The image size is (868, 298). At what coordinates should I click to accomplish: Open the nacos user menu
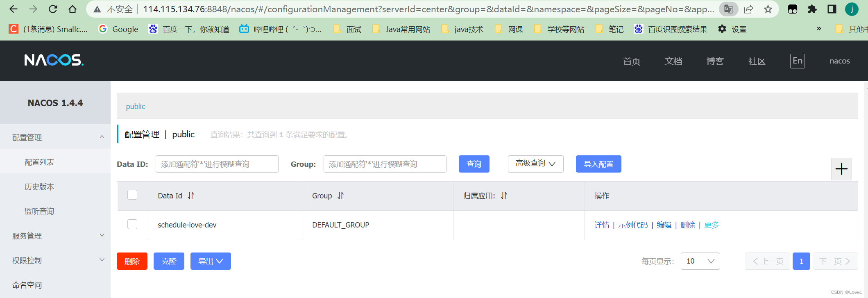click(840, 61)
